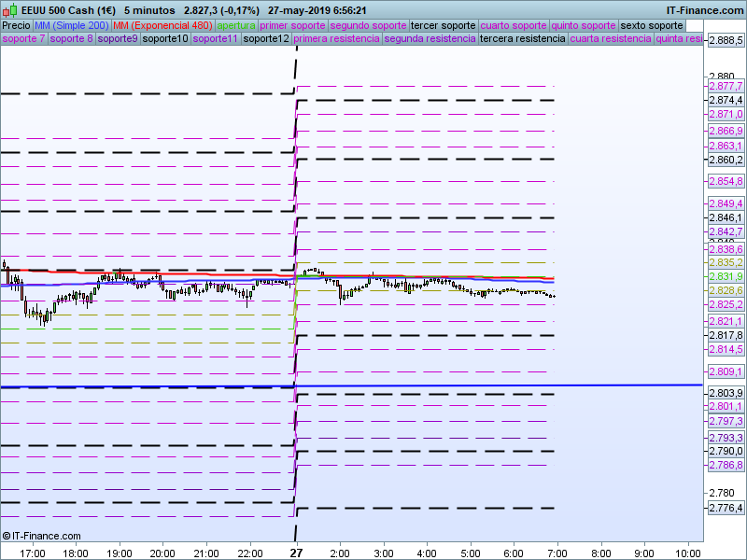This screenshot has height=560, width=747.
Task: Select the soporte12 indicator label
Action: tap(265, 39)
